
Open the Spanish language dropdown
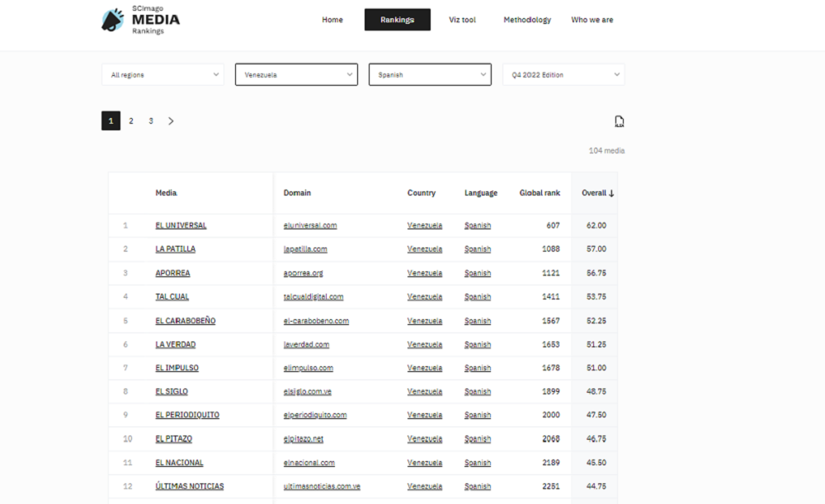click(430, 75)
